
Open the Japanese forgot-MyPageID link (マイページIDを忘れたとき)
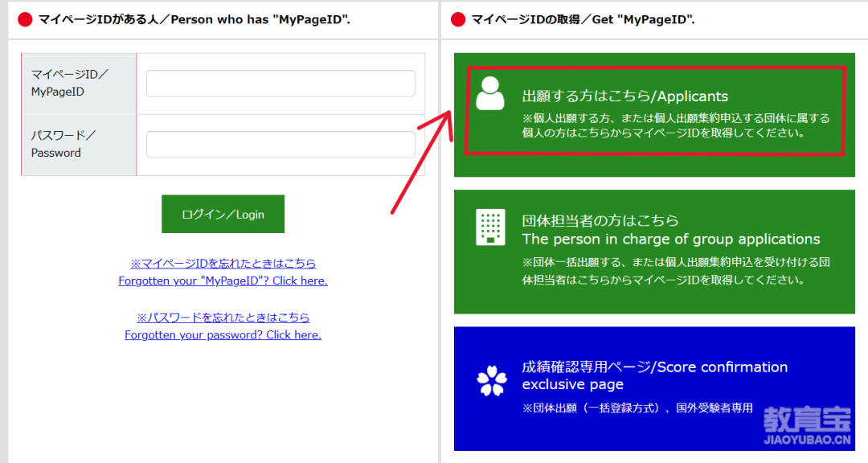click(x=223, y=263)
